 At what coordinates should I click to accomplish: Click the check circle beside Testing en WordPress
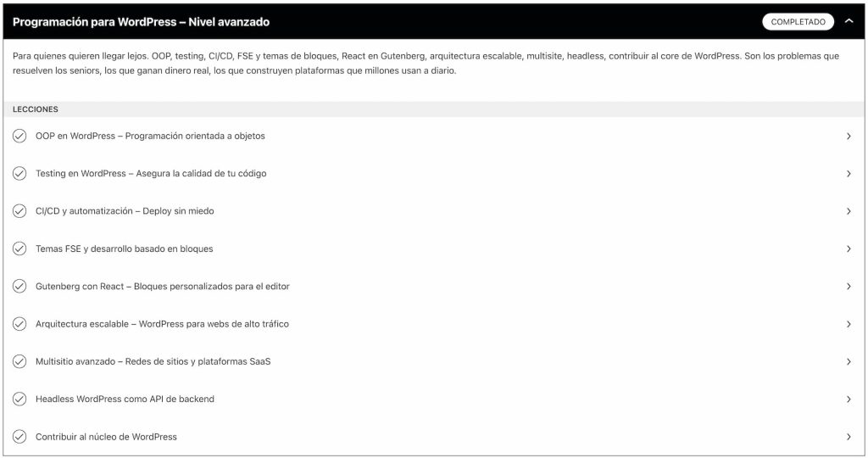19,174
